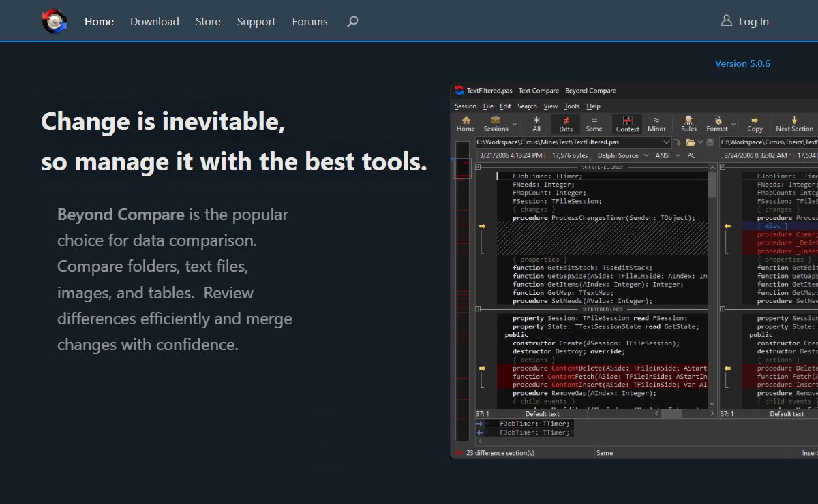Open the Sessions briefcase toolbar icon
Image resolution: width=818 pixels, height=504 pixels.
[496, 120]
